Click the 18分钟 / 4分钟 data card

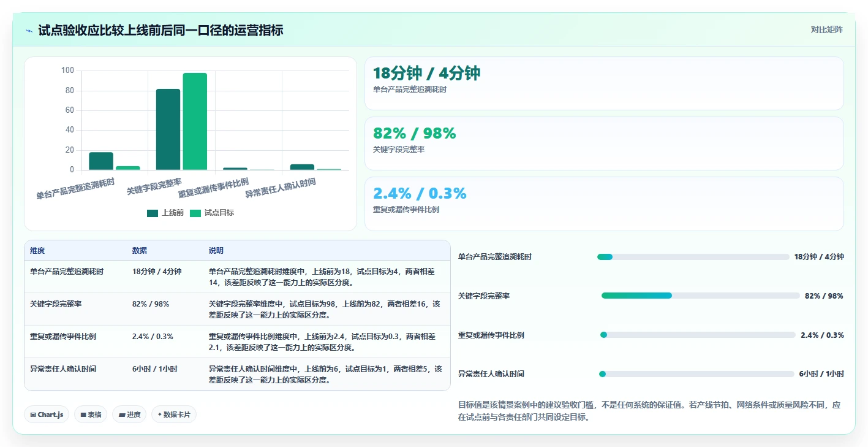point(604,83)
